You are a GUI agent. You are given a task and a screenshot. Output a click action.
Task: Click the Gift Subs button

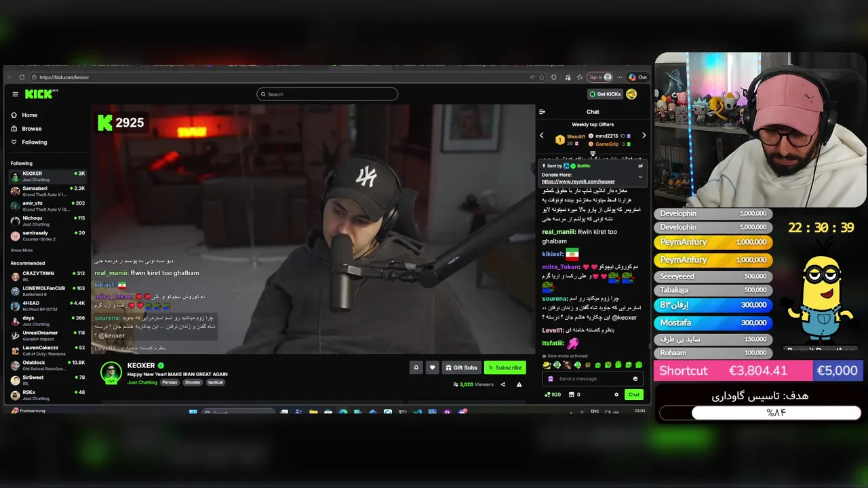pyautogui.click(x=461, y=367)
